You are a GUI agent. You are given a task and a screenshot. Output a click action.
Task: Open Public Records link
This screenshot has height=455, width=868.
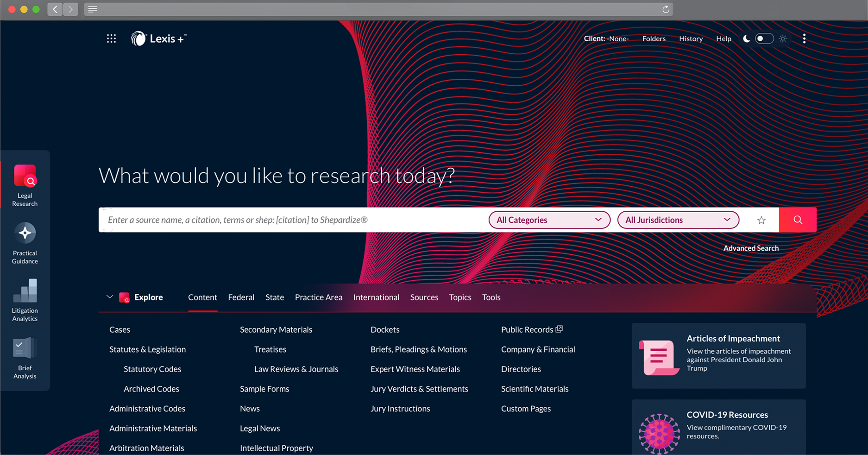click(527, 329)
